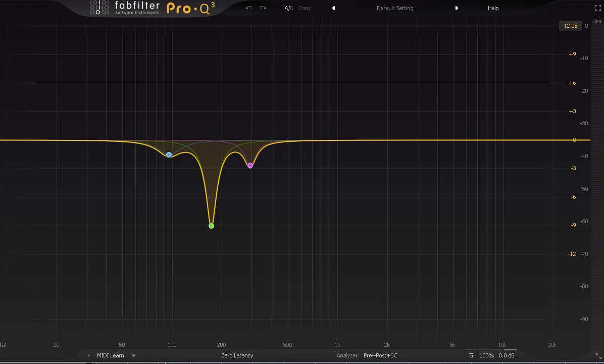
Task: Click the +9 gain scale label
Action: [x=572, y=55]
